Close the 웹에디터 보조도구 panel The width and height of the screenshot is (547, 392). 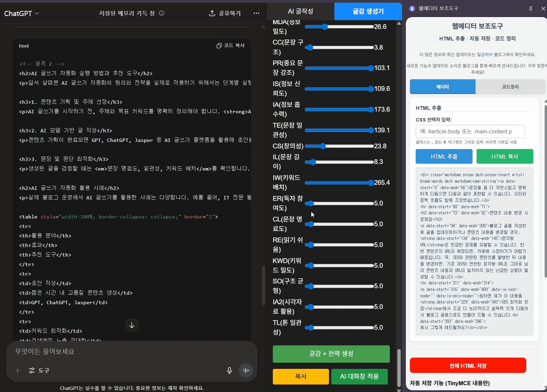point(543,9)
